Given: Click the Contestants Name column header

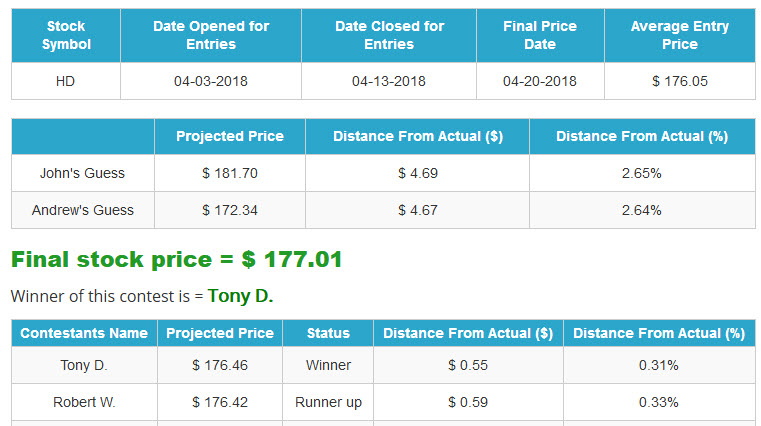Looking at the screenshot, I should [84, 333].
